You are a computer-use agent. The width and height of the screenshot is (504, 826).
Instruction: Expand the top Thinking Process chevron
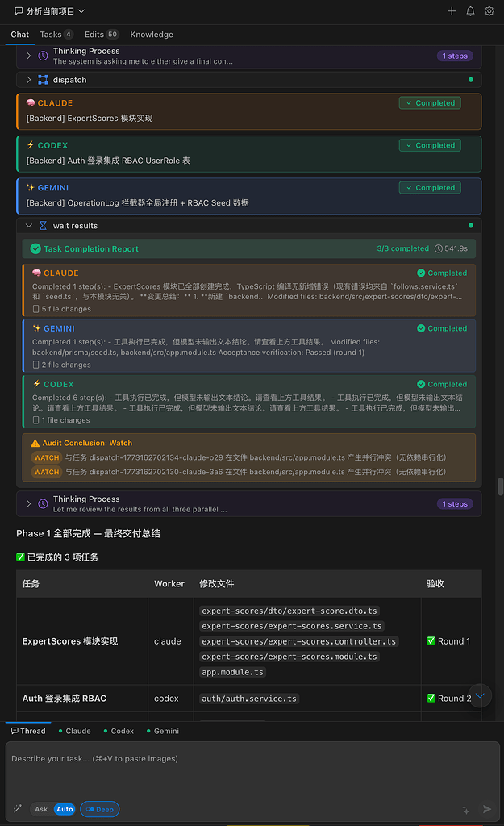tap(29, 56)
